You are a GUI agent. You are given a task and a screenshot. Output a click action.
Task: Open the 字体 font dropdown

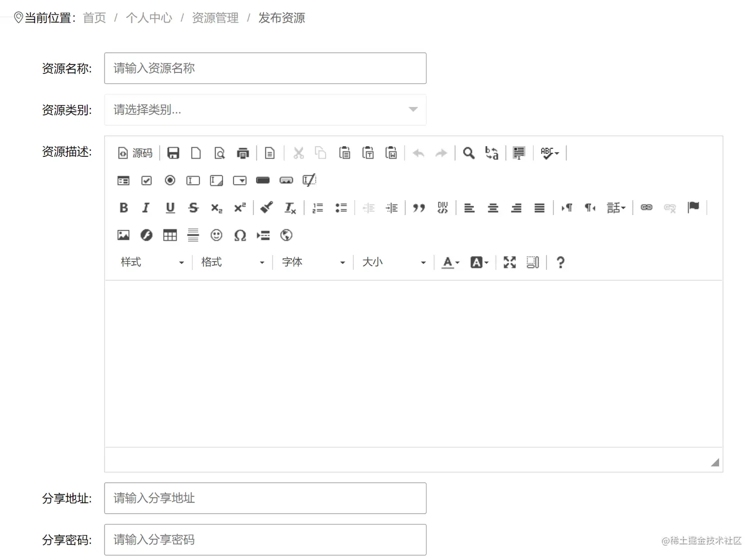pos(313,262)
